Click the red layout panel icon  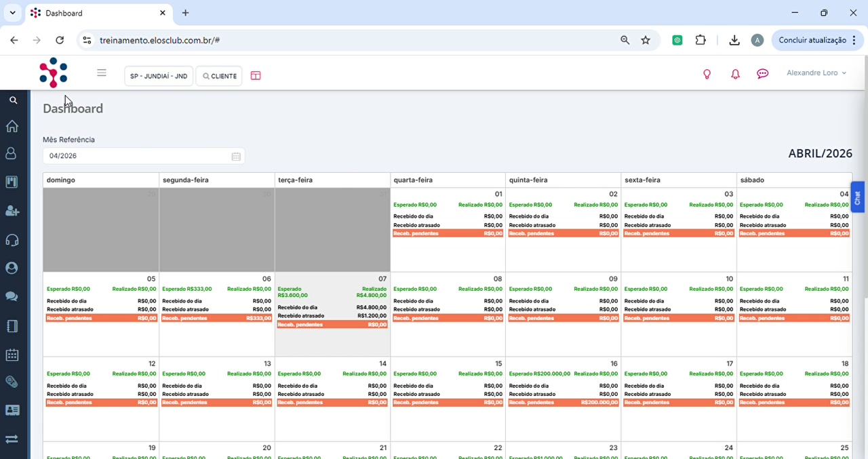pyautogui.click(x=256, y=76)
